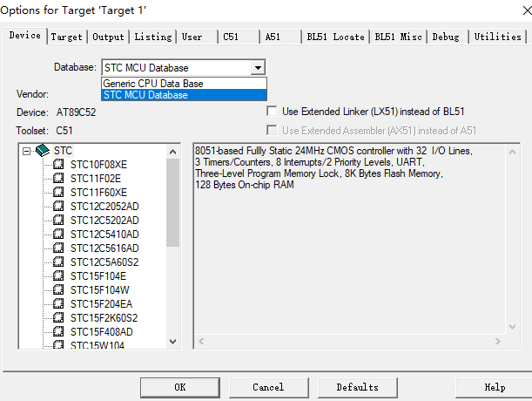Image resolution: width=532 pixels, height=401 pixels.
Task: Open the Database dropdown arrow
Action: (x=258, y=68)
